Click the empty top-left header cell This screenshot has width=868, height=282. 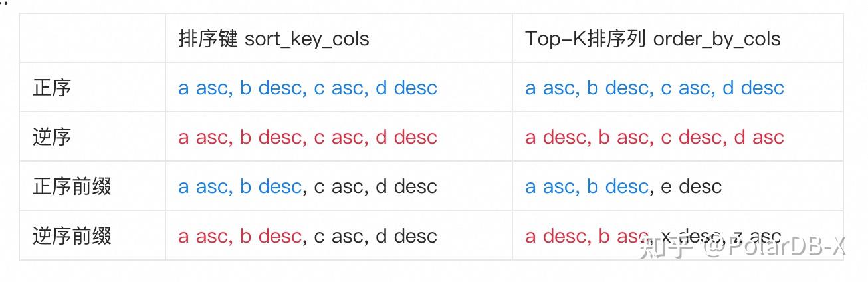pos(92,39)
